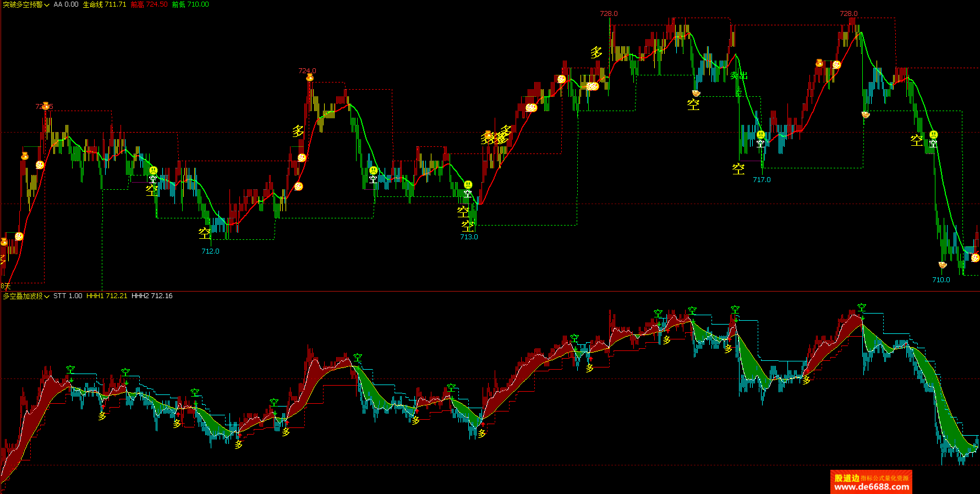This screenshot has width=980, height=494.
Task: Click the 713.0 low price label
Action: (469, 237)
